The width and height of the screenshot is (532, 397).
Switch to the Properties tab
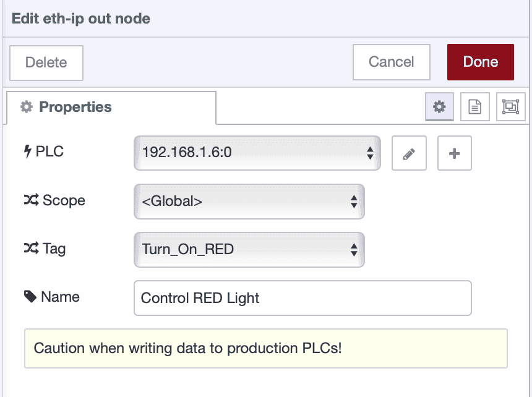(x=70, y=106)
